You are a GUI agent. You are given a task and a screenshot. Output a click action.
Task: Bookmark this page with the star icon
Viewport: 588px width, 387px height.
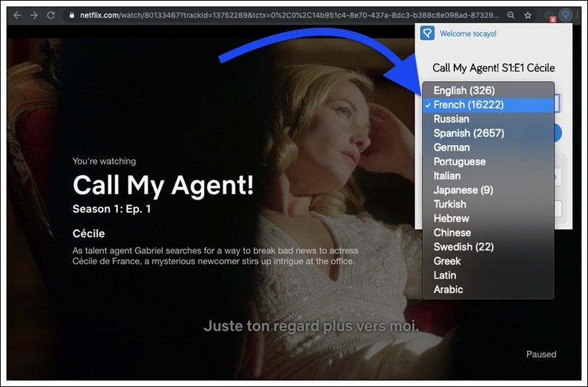pos(528,15)
